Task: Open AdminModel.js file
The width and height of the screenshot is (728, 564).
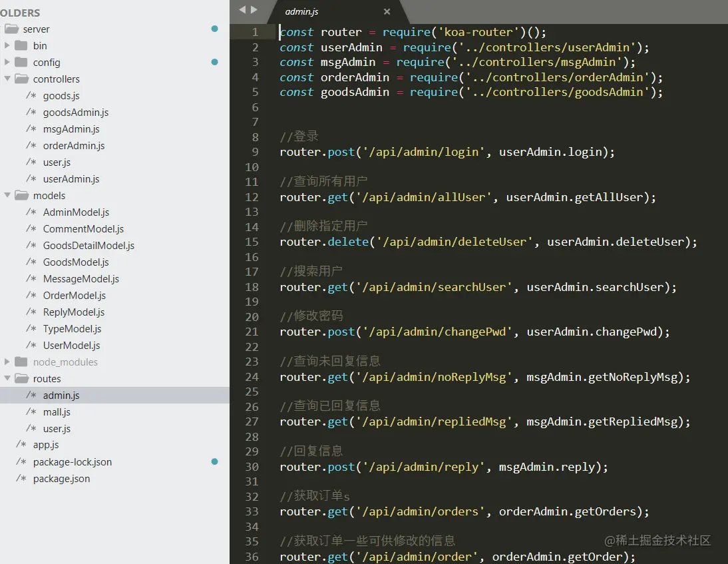Action: [x=76, y=212]
